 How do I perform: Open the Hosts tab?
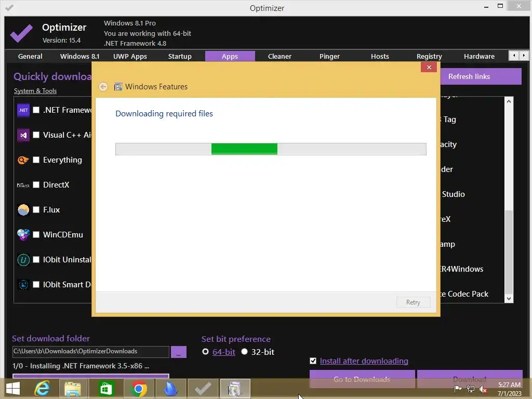click(380, 56)
